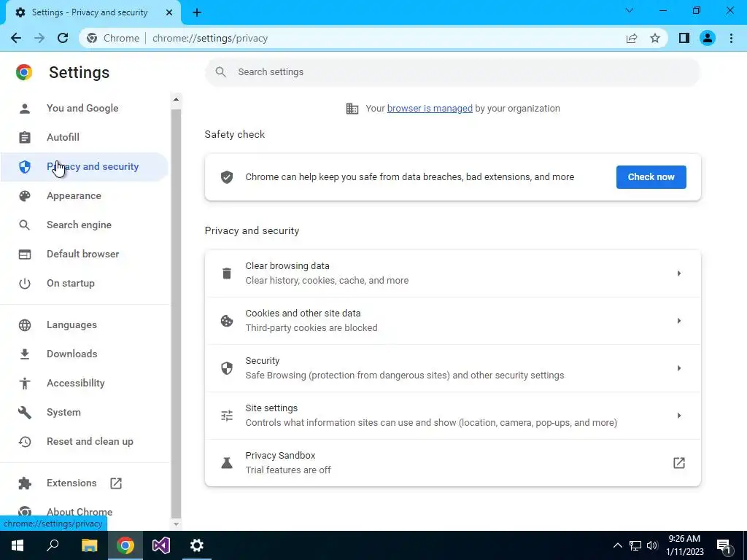Open a new tab with plus icon
Image resolution: width=747 pixels, height=560 pixels.
[x=197, y=12]
